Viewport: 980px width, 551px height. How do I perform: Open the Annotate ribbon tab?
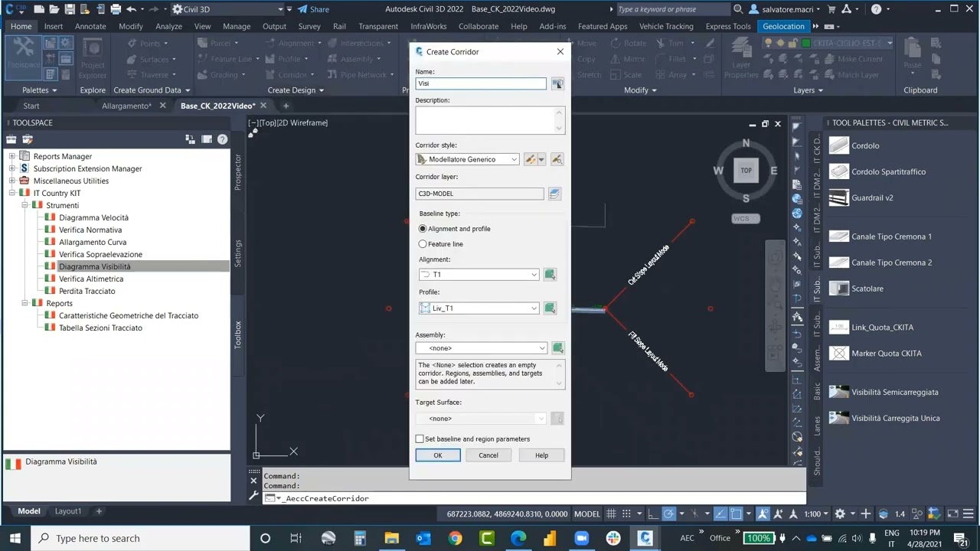coord(90,26)
